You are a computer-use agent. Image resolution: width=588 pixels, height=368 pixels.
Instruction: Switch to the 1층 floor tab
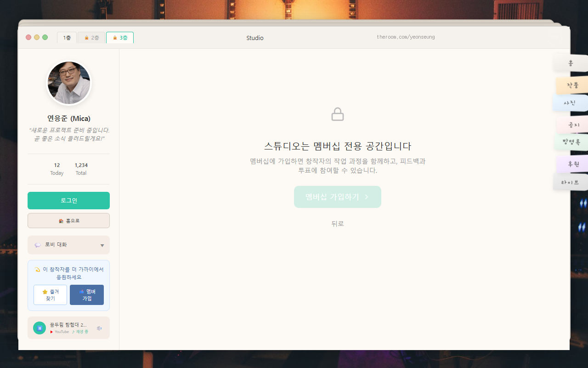coord(67,37)
